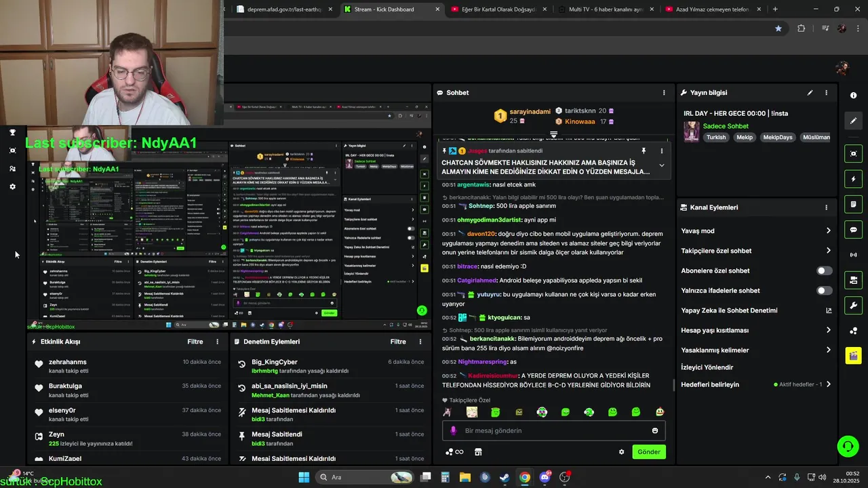Click into the Bir mesaj gönderin field
Screen dimensions: 868x488
tap(553, 430)
